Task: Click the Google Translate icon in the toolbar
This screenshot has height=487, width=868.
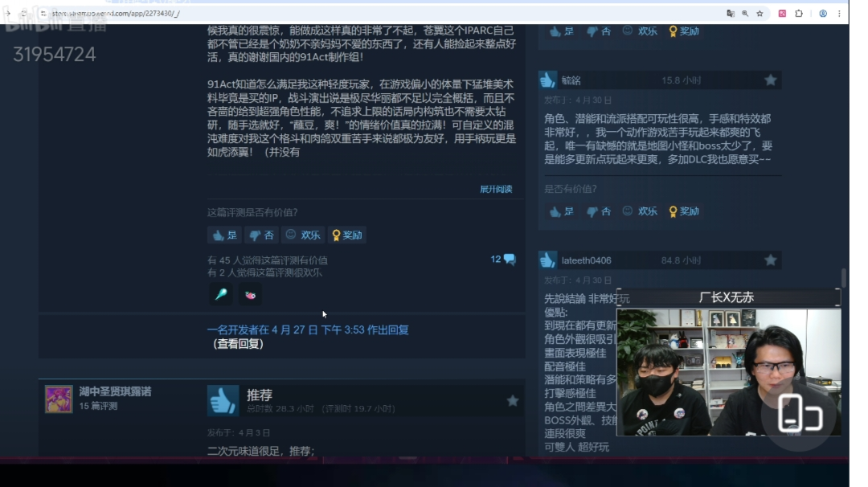Action: (731, 14)
